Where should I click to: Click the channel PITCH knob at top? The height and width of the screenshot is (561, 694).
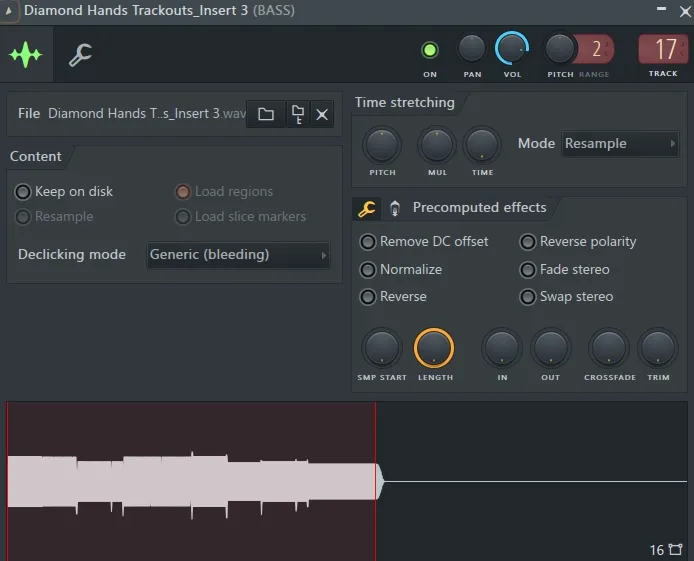(x=560, y=48)
